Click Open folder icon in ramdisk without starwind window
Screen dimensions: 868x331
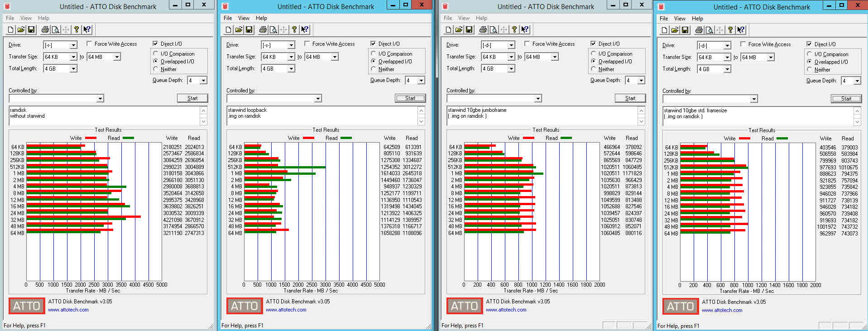[21, 29]
